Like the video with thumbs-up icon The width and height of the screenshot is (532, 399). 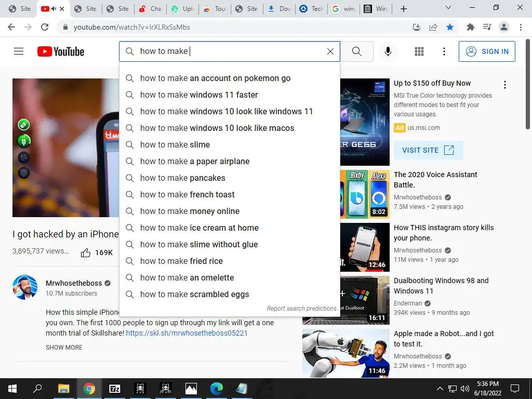pos(86,252)
